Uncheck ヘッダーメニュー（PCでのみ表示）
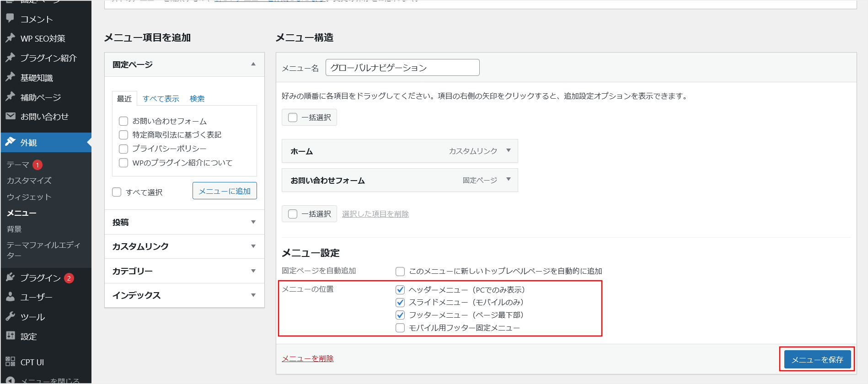 [400, 290]
